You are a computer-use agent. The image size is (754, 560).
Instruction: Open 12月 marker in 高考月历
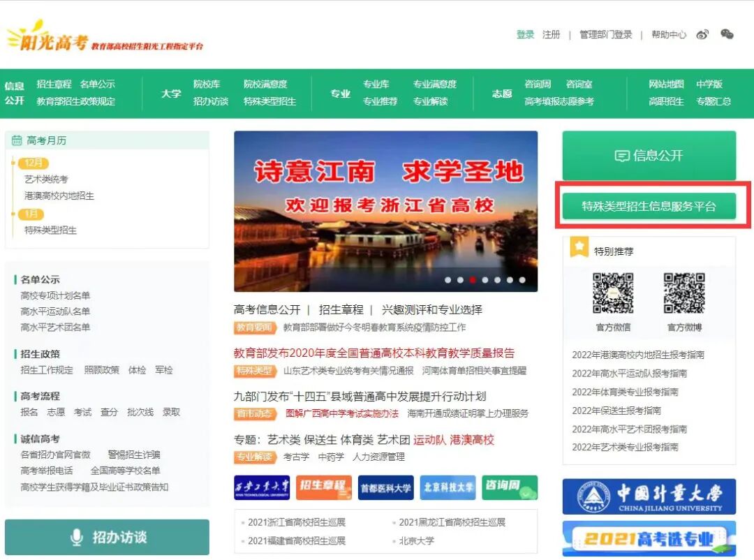(34, 163)
